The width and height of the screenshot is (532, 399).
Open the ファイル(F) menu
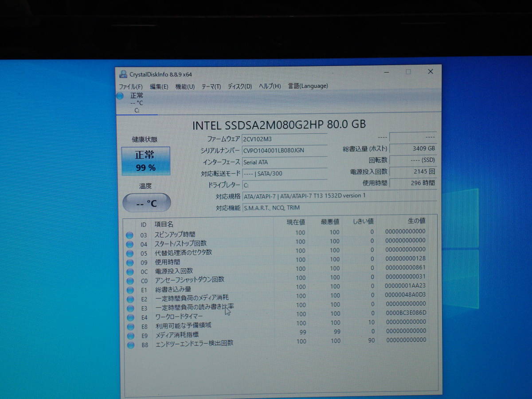click(131, 86)
